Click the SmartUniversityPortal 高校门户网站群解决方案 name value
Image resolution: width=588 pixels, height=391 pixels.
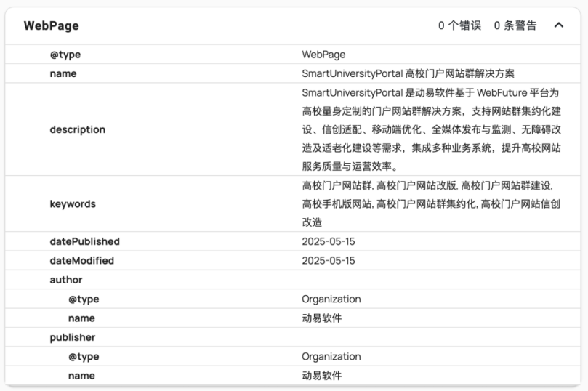(x=413, y=73)
